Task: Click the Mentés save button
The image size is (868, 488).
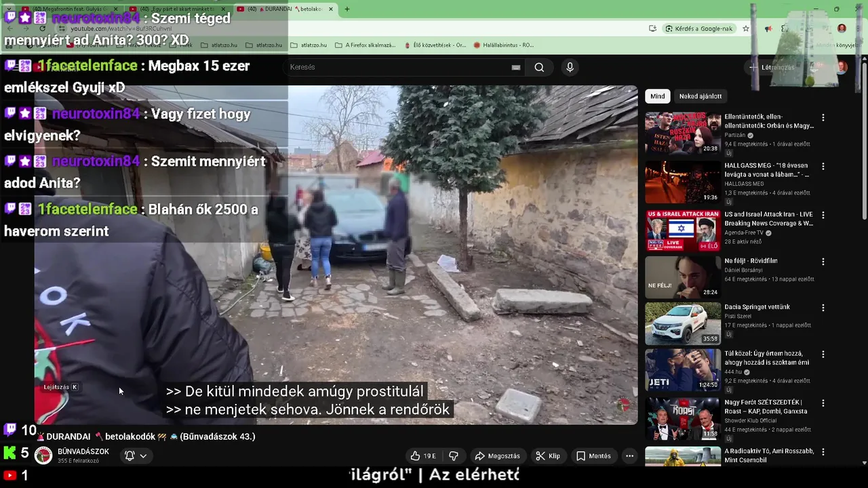Action: [593, 456]
